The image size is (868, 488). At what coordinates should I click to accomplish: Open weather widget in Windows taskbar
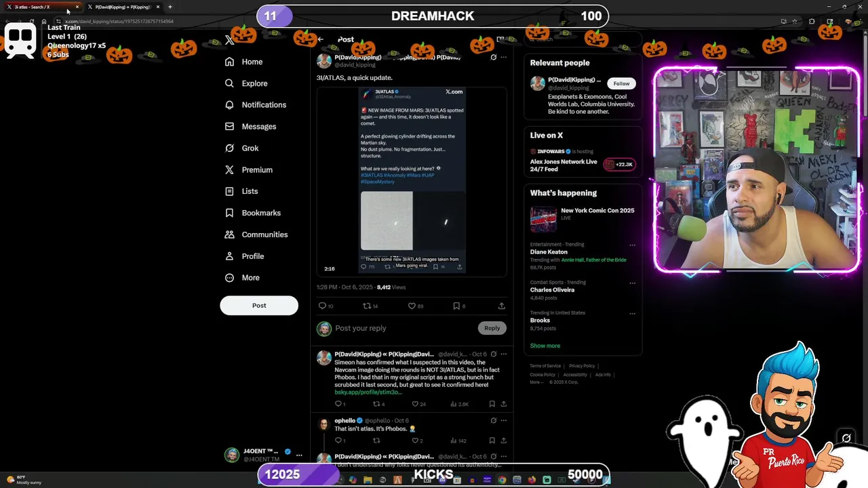click(x=24, y=480)
